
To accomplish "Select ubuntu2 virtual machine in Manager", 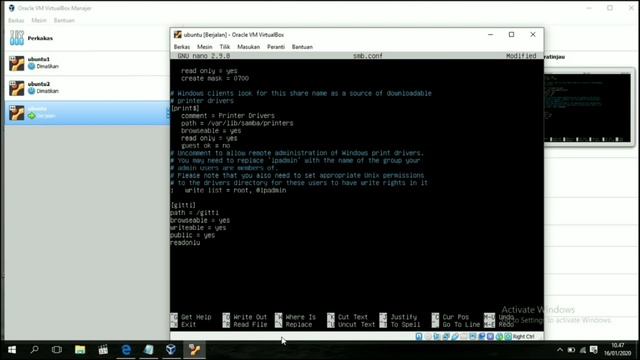I will pyautogui.click(x=87, y=88).
